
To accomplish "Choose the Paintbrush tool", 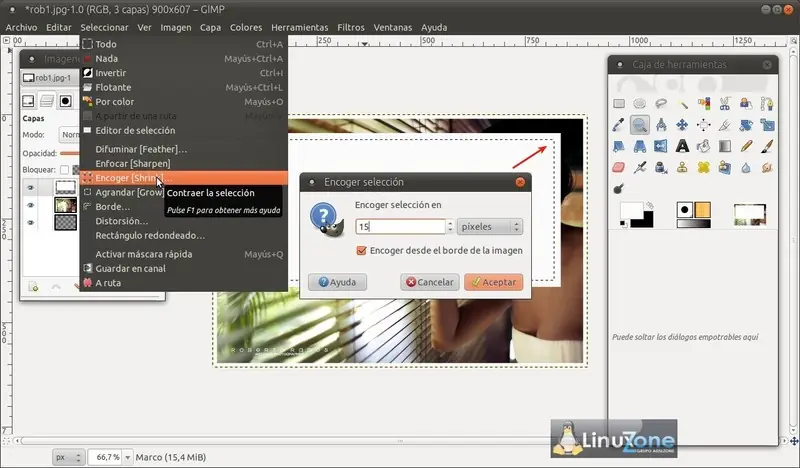I will coord(767,146).
